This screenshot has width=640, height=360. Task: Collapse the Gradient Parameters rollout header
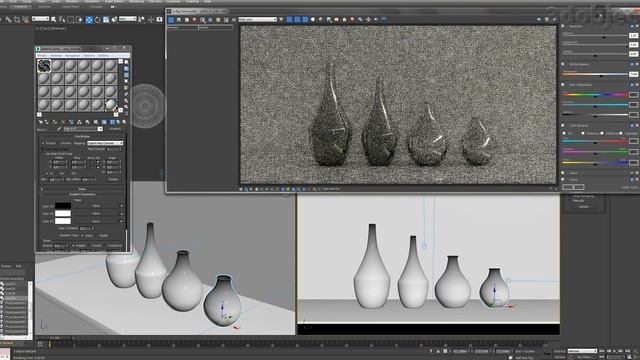pyautogui.click(x=82, y=194)
